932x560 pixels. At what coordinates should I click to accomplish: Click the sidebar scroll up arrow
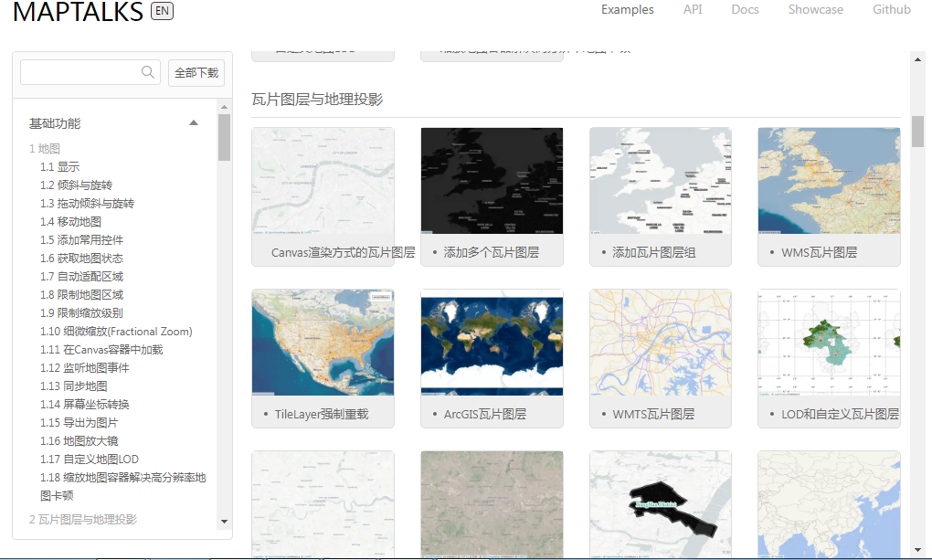(224, 107)
